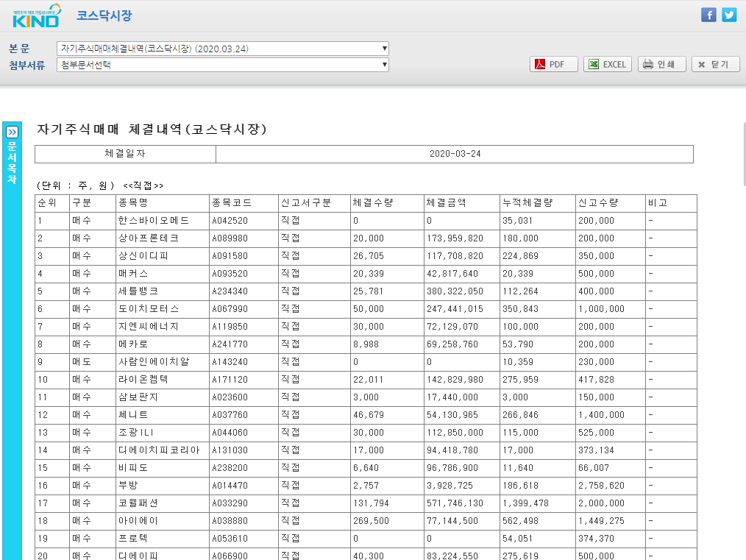Select stock name 매커스
The width and height of the screenshot is (746, 560).
pyautogui.click(x=133, y=274)
